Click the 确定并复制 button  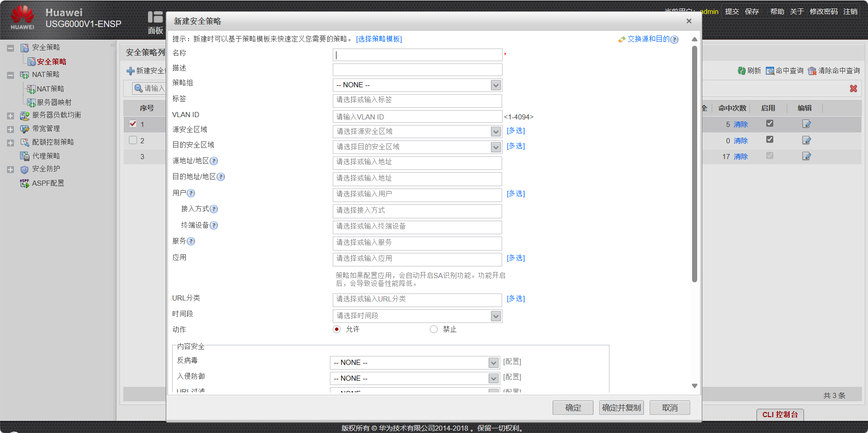pos(621,407)
